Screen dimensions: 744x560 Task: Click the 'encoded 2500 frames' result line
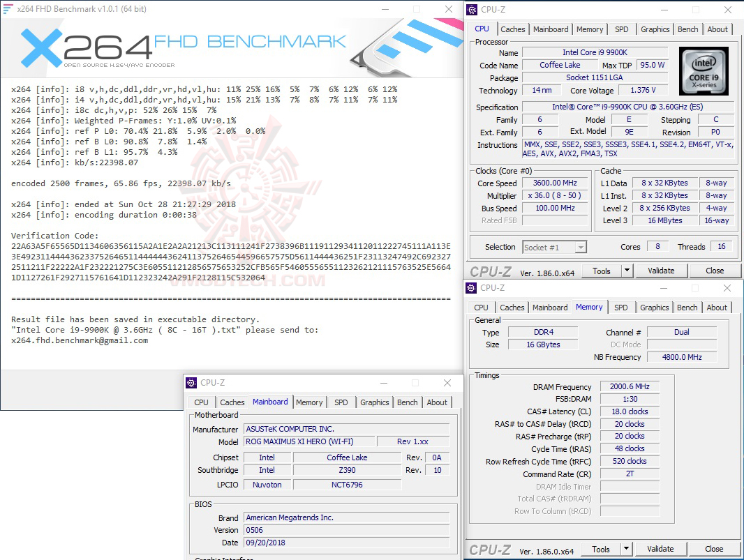click(x=121, y=183)
